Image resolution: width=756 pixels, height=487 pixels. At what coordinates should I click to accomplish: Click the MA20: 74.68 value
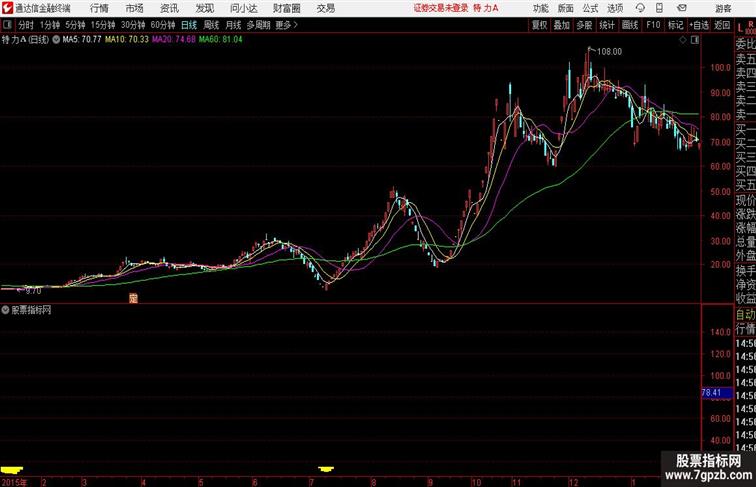(x=174, y=40)
